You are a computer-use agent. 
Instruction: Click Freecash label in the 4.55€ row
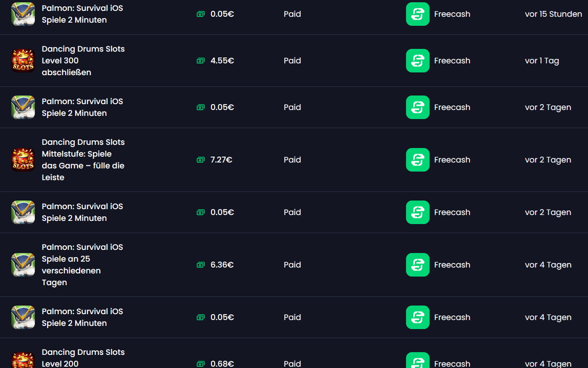[452, 61]
